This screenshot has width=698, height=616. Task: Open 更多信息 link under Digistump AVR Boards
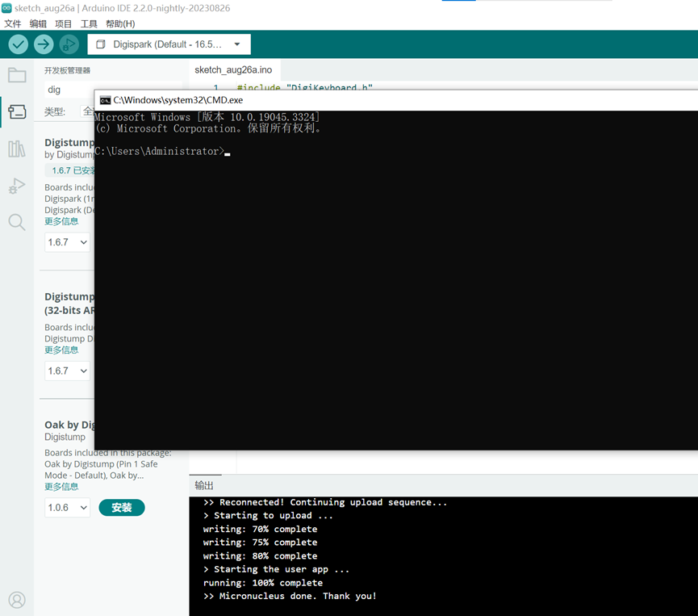click(x=61, y=221)
